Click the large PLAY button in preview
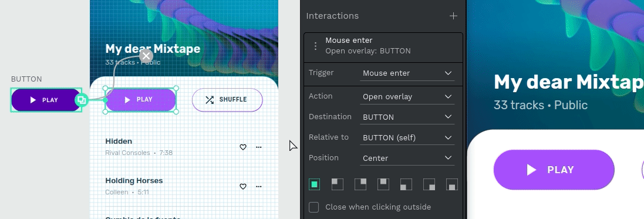This screenshot has width=644, height=219. [x=554, y=170]
